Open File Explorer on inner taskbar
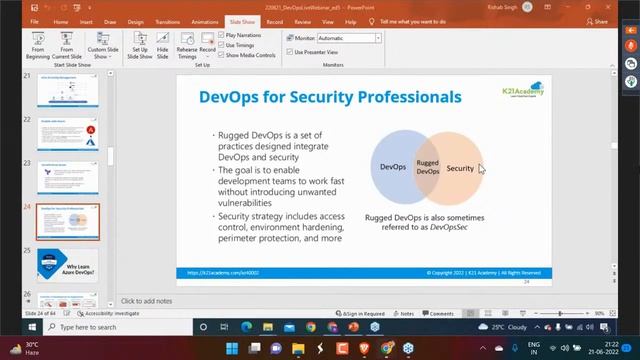 268,327
